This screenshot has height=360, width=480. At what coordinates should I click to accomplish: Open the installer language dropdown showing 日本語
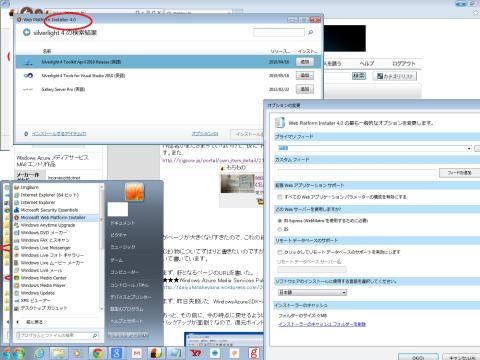pos(312,292)
